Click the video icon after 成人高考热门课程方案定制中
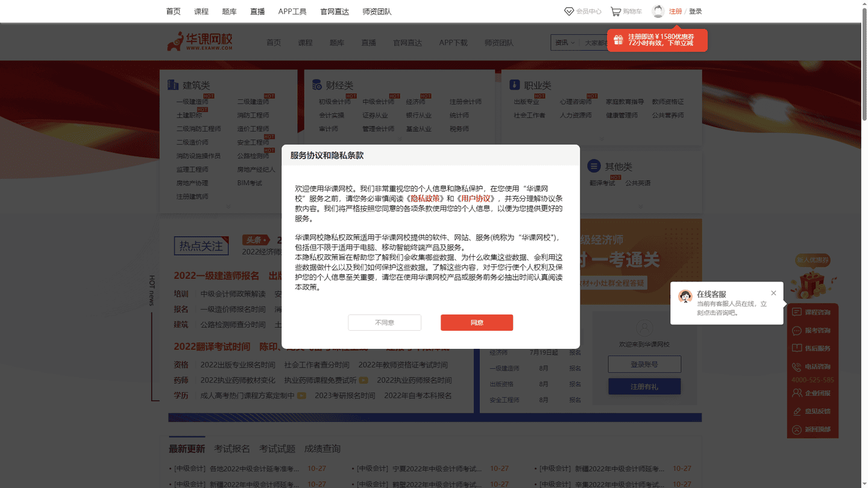This screenshot has height=488, width=868. coord(301,396)
